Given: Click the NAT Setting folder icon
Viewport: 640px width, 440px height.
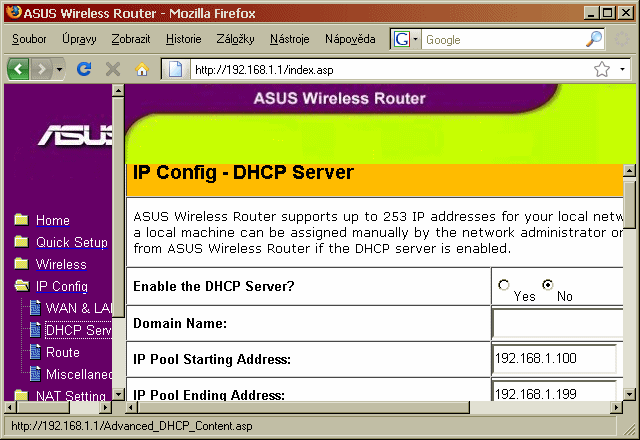Looking at the screenshot, I should (x=21, y=395).
